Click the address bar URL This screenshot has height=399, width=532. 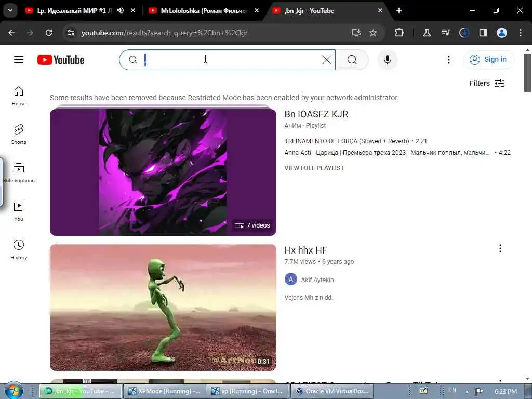(164, 33)
